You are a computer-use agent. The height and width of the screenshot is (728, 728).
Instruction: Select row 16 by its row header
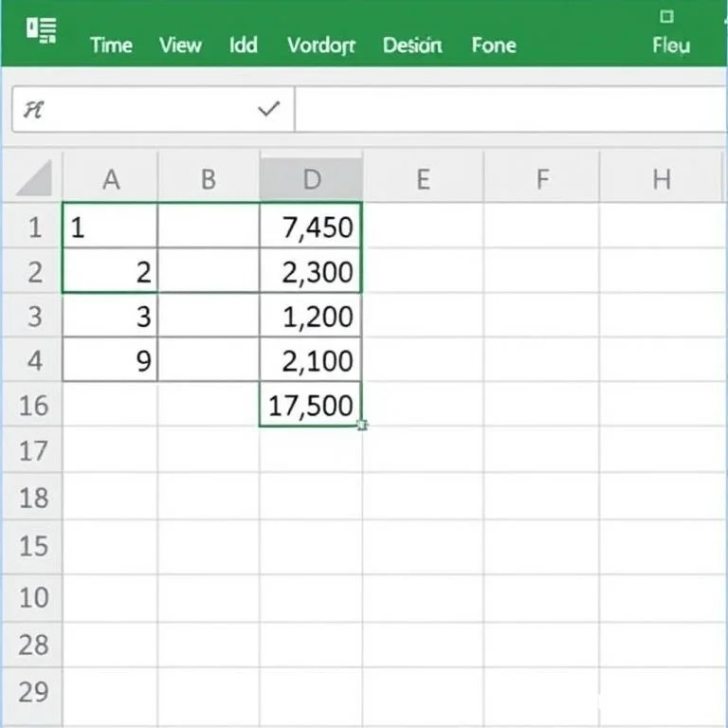coord(33,405)
